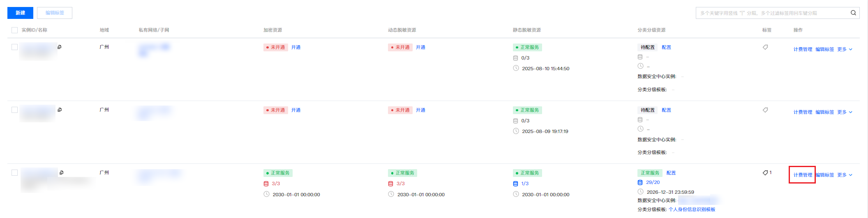Expand 更多 menu in third row
The image size is (868, 218).
click(x=845, y=175)
